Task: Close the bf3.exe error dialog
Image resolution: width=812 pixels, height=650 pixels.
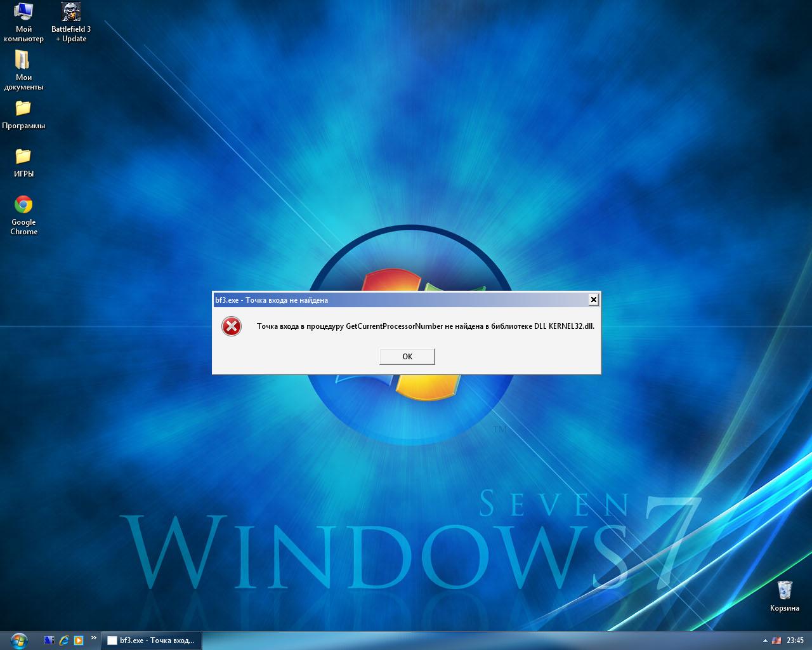Action: (x=593, y=300)
